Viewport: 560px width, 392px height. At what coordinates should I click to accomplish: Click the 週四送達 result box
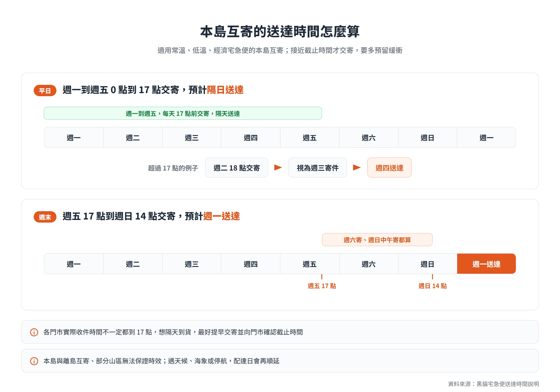[x=389, y=167]
